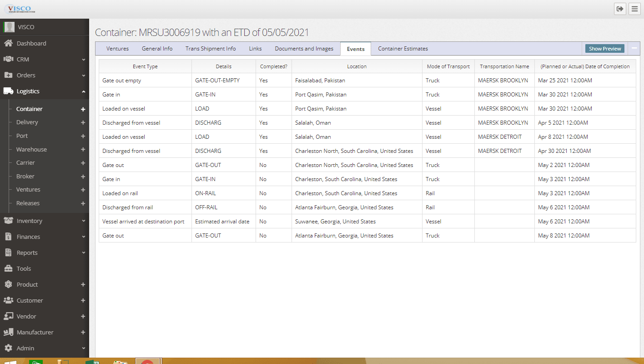
Task: Click the Logistics truck icon
Action: [8, 91]
